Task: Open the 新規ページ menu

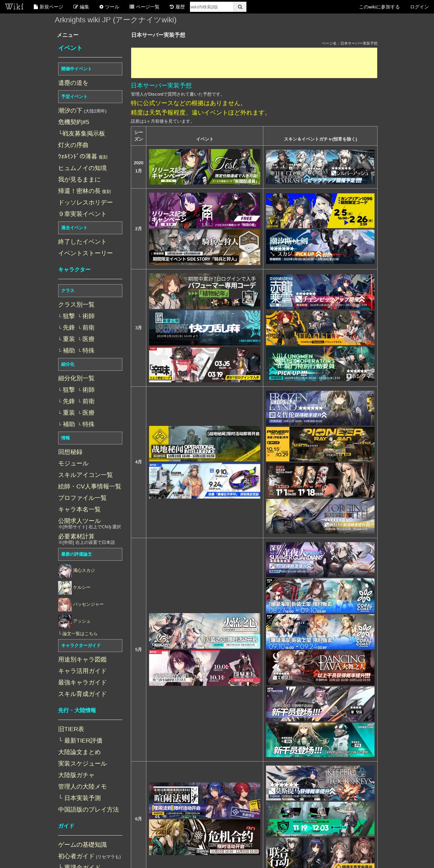Action: tap(48, 7)
